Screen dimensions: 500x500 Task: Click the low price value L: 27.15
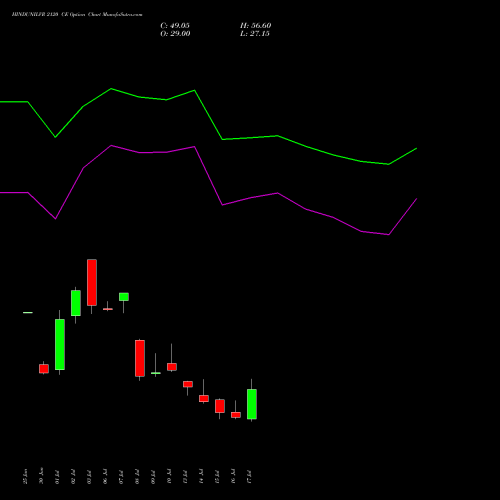point(255,34)
